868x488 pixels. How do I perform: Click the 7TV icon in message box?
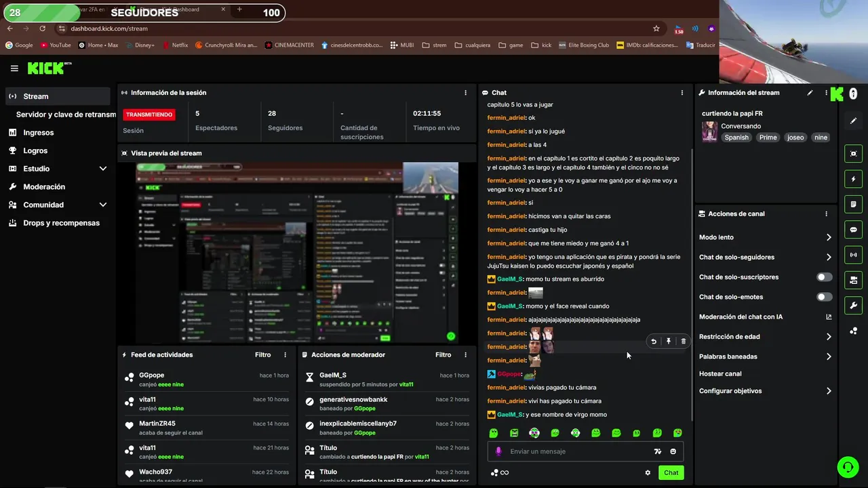click(x=657, y=451)
